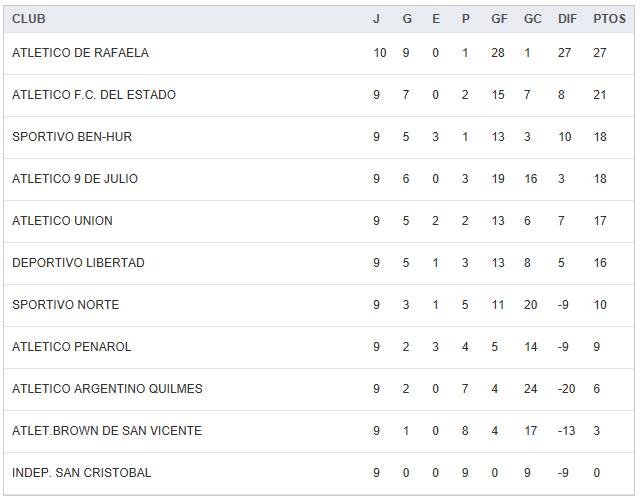Click the PTOS column header
This screenshot has height=498, width=640.
coord(609,19)
